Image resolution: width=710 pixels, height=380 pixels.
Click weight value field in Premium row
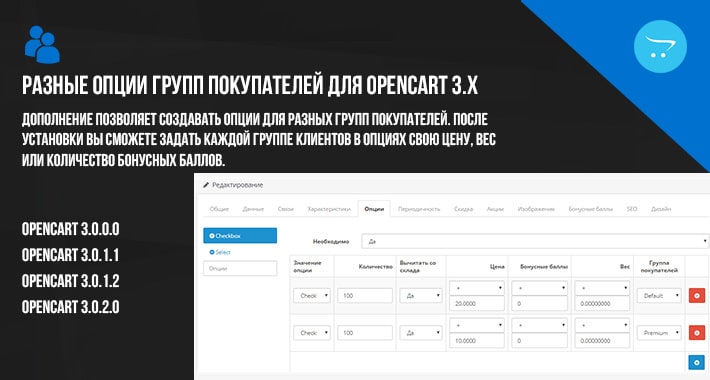point(602,341)
